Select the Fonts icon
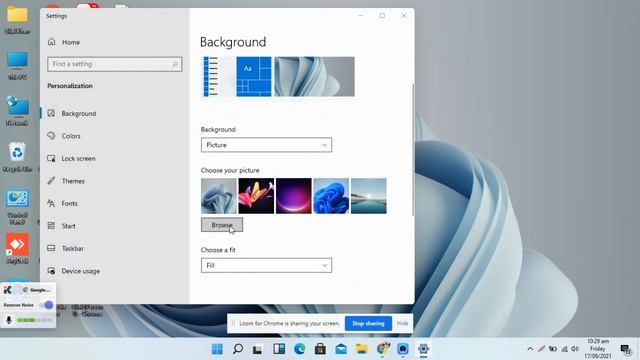Image resolution: width=640 pixels, height=360 pixels. (x=51, y=203)
